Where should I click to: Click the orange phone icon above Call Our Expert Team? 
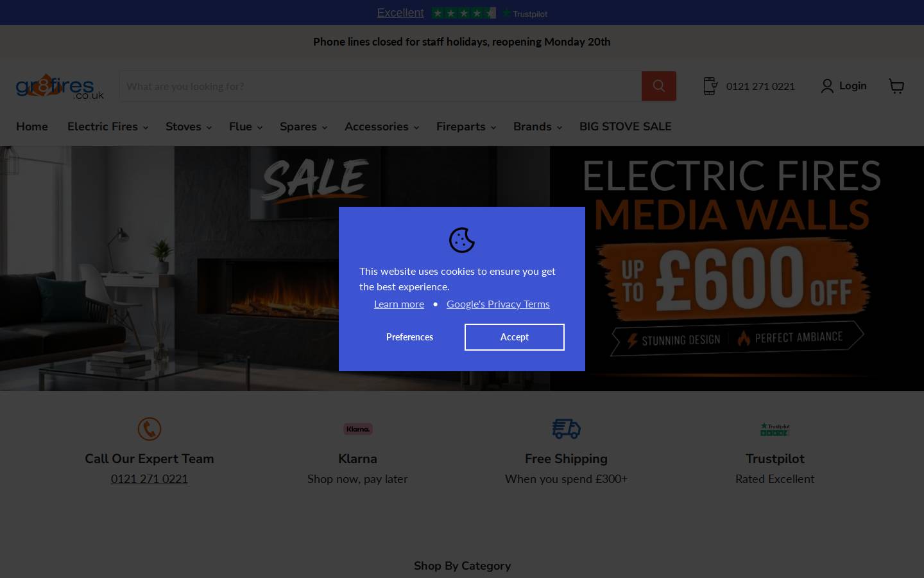[x=150, y=429]
